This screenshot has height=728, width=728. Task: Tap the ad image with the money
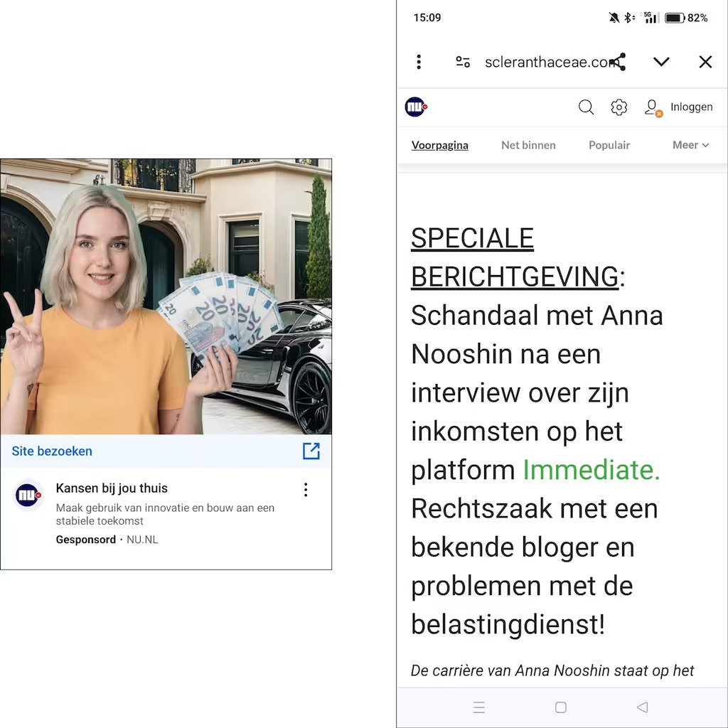pos(166,296)
